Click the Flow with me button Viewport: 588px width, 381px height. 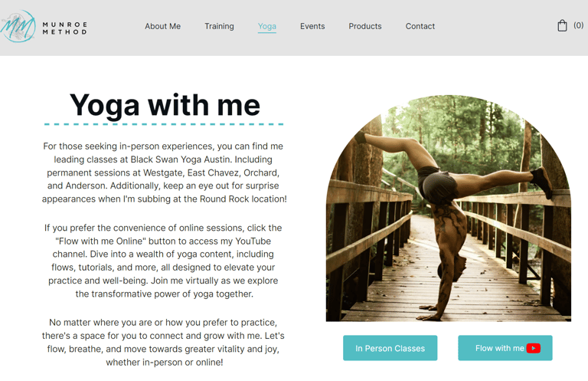(x=505, y=348)
